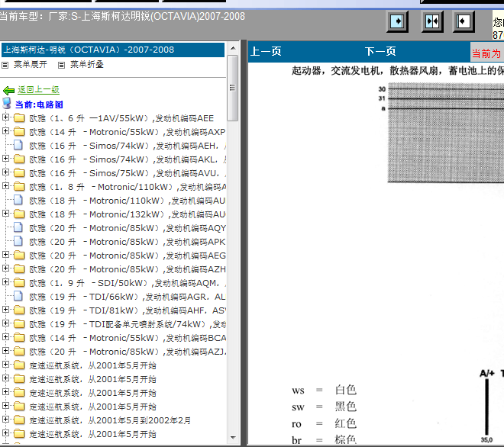Expand the Simos/74kW AKL tree node
504x447 pixels.
(5, 158)
